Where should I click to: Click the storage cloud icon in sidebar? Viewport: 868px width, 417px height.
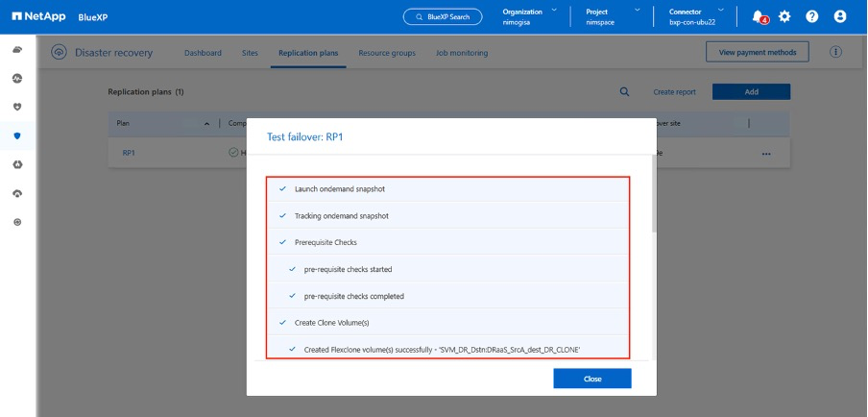pos(17,49)
